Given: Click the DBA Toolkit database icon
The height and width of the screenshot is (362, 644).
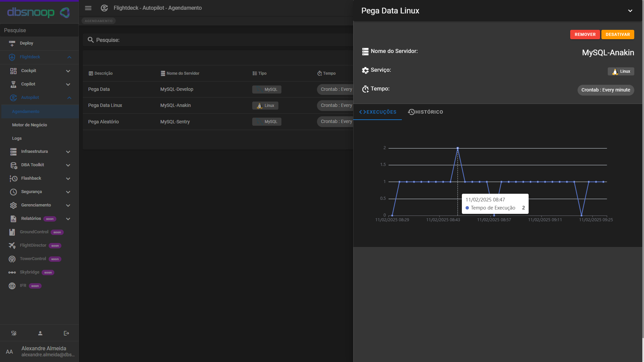Looking at the screenshot, I should (13, 165).
